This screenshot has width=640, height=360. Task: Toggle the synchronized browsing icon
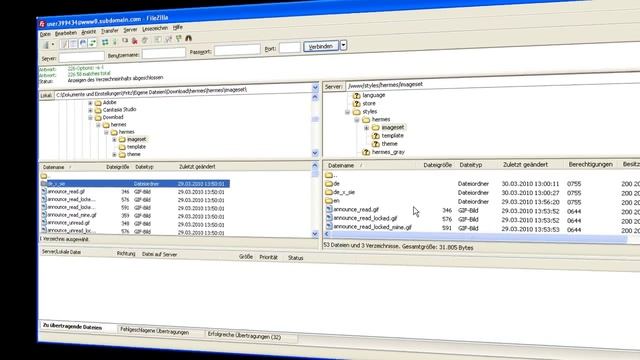[x=179, y=39]
